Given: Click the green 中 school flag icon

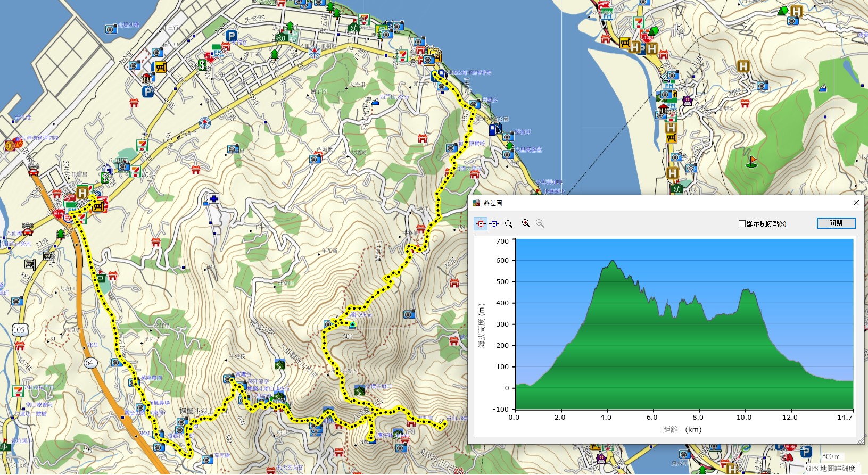Looking at the screenshot, I should tap(101, 278).
